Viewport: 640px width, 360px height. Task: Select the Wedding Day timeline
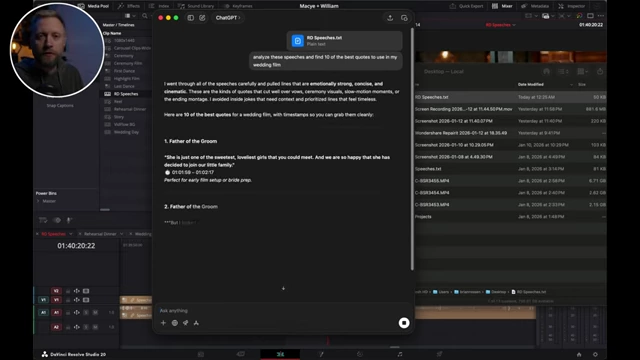[x=126, y=132]
